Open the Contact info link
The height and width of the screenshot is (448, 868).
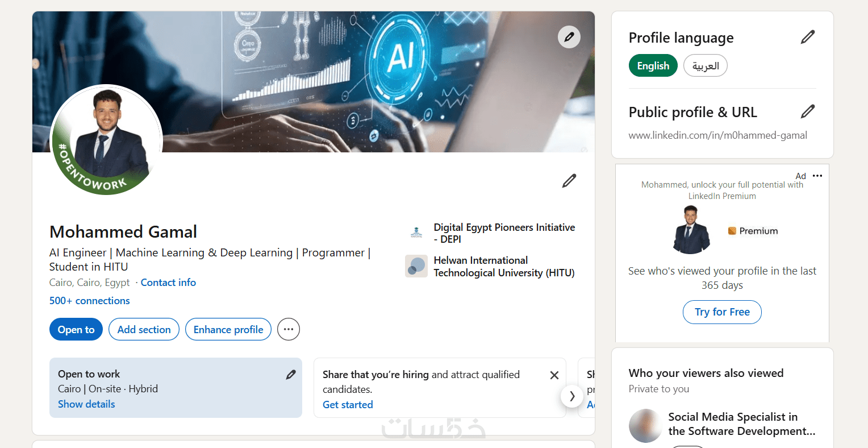pyautogui.click(x=168, y=283)
